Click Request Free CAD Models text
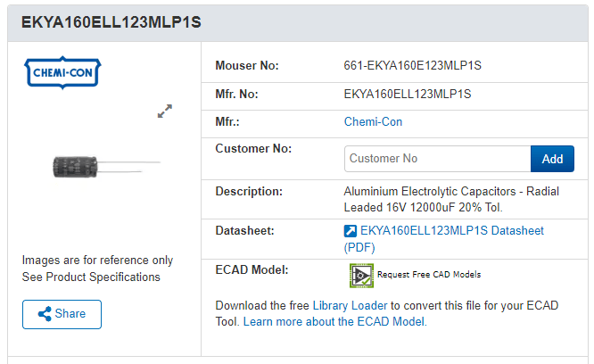This screenshot has height=364, width=594. pos(429,275)
